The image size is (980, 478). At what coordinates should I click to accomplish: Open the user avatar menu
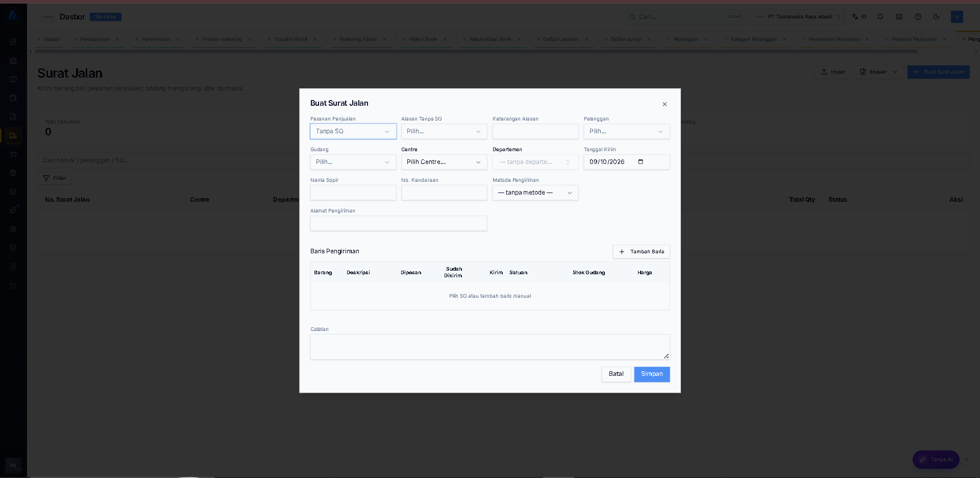click(957, 17)
